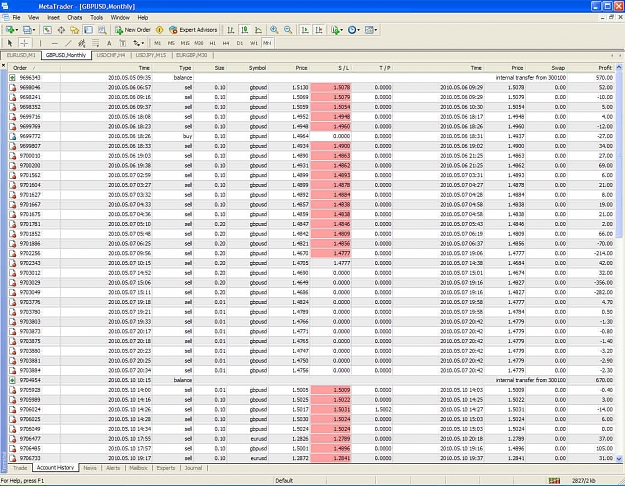Launch MetaEditor with the yellow icon
This screenshot has width=625, height=486.
point(159,30)
